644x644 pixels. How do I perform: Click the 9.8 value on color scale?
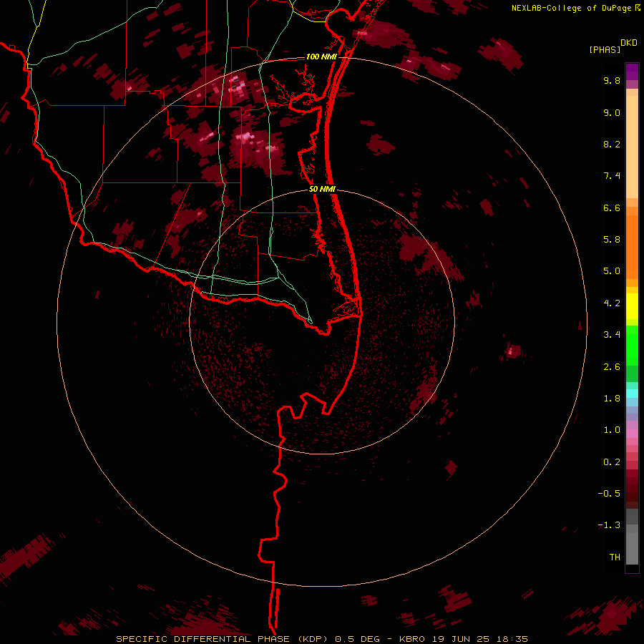coord(612,81)
